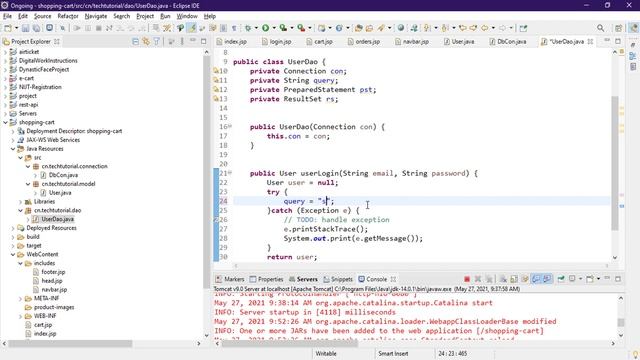Image resolution: width=640 pixels, height=360 pixels.
Task: Toggle Link with Editor in Project Explorer
Action: (x=146, y=41)
